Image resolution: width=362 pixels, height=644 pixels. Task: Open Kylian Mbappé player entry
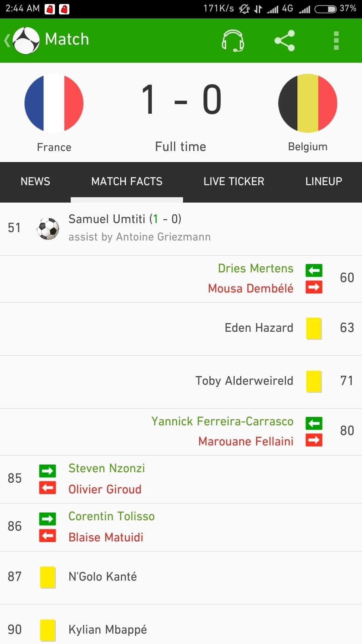181,625
